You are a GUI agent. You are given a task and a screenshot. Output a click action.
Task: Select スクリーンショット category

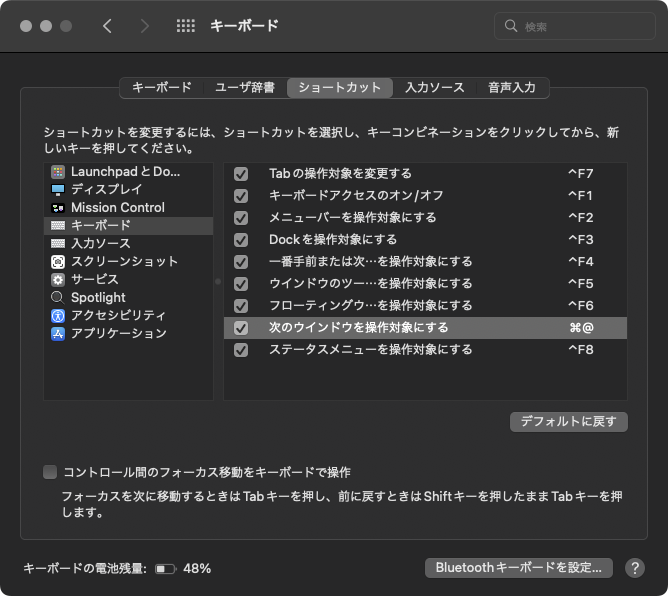tap(128, 262)
